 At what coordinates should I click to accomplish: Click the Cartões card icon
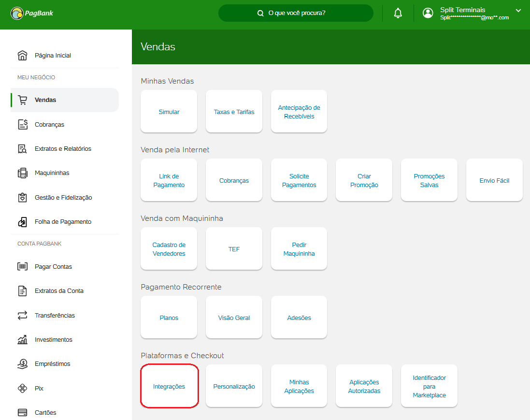click(x=22, y=413)
